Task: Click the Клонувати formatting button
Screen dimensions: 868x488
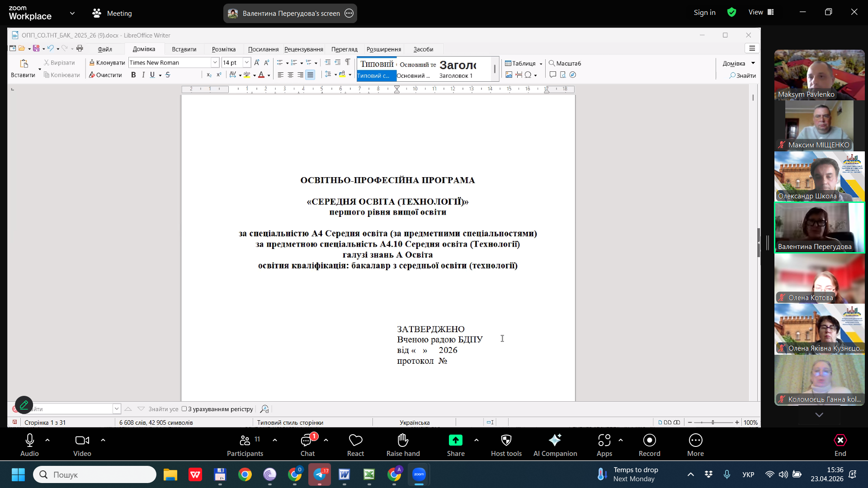Action: point(107,63)
